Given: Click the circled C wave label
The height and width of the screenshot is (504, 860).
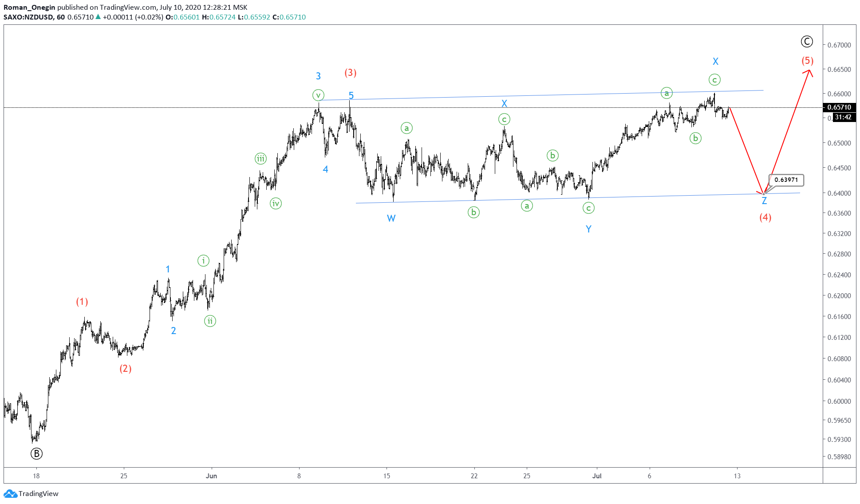Looking at the screenshot, I should [x=806, y=42].
